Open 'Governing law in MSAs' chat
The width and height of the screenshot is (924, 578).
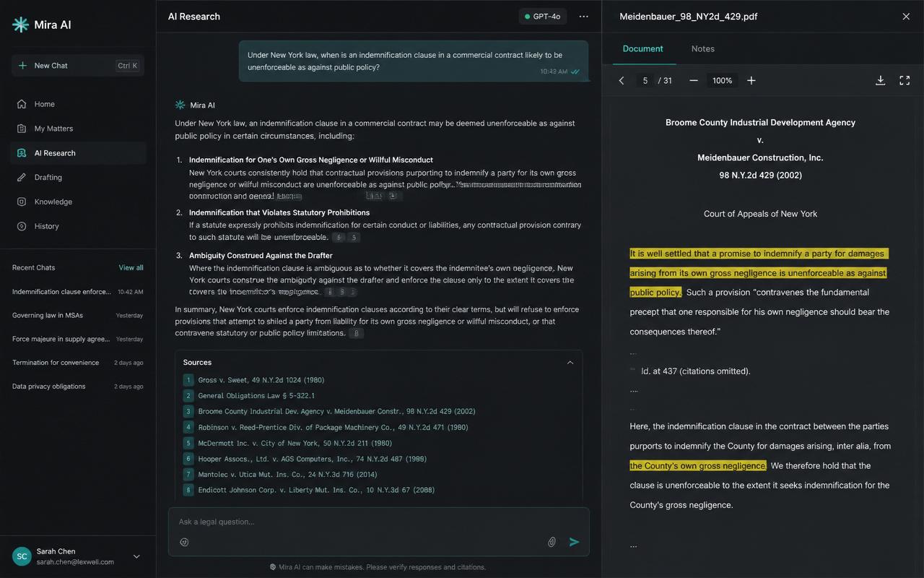click(x=78, y=316)
